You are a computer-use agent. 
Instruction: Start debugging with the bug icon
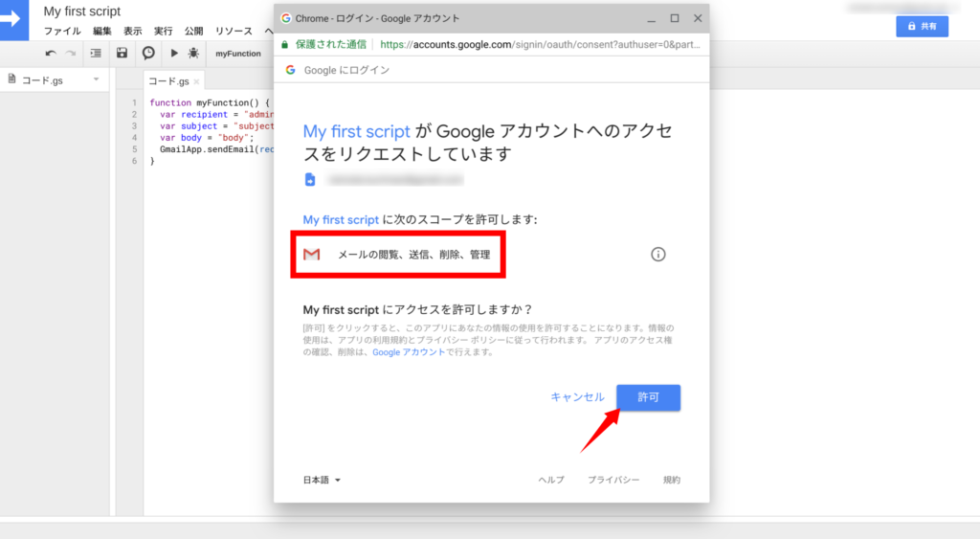coord(193,54)
